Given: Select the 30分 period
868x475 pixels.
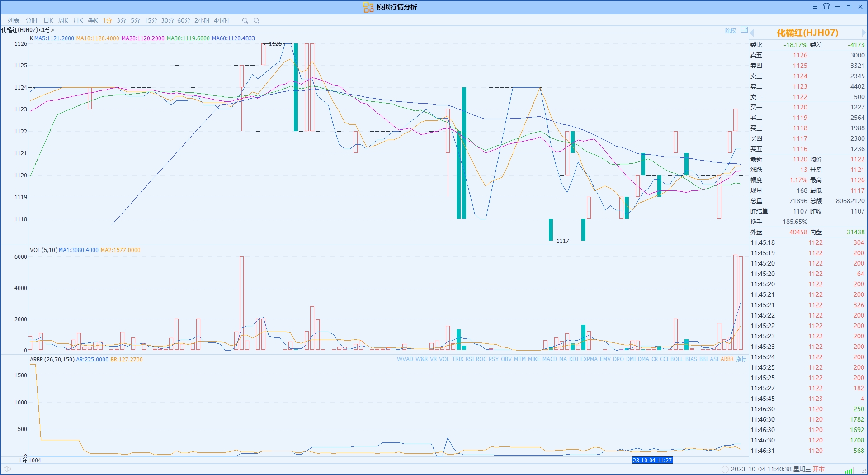Looking at the screenshot, I should click(167, 20).
